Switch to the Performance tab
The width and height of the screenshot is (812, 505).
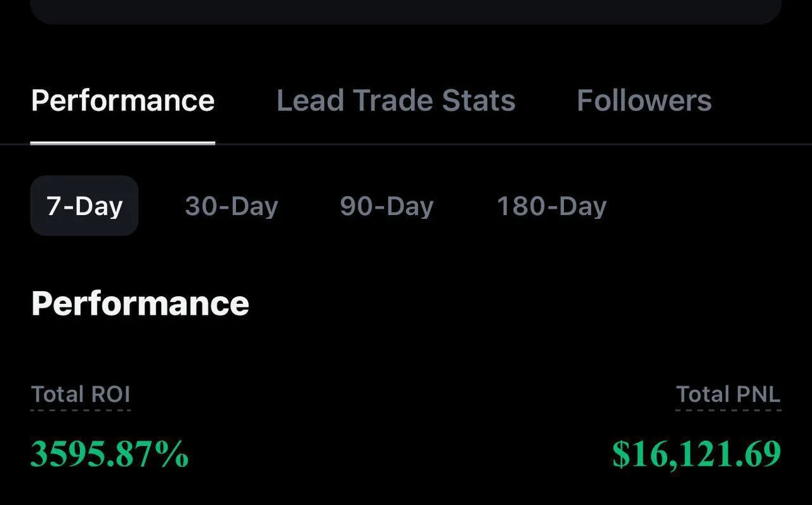coord(122,100)
